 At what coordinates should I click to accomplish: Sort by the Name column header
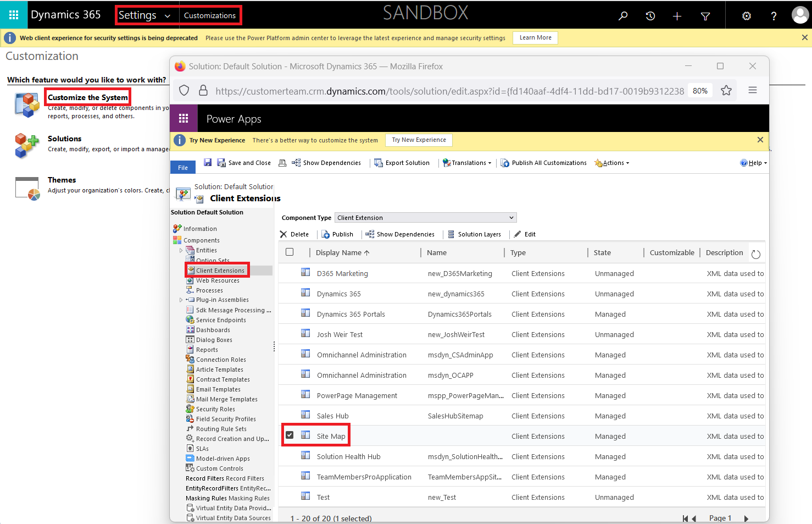(436, 252)
